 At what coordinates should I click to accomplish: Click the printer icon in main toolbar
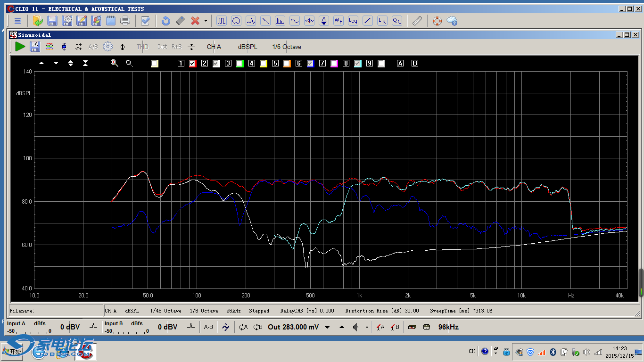coord(125,21)
